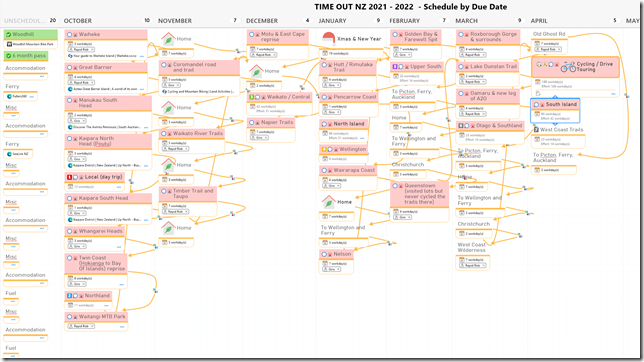This screenshot has width=644, height=362.
Task: Click the calendar icon under Wairarapa Coast
Action: (325, 180)
